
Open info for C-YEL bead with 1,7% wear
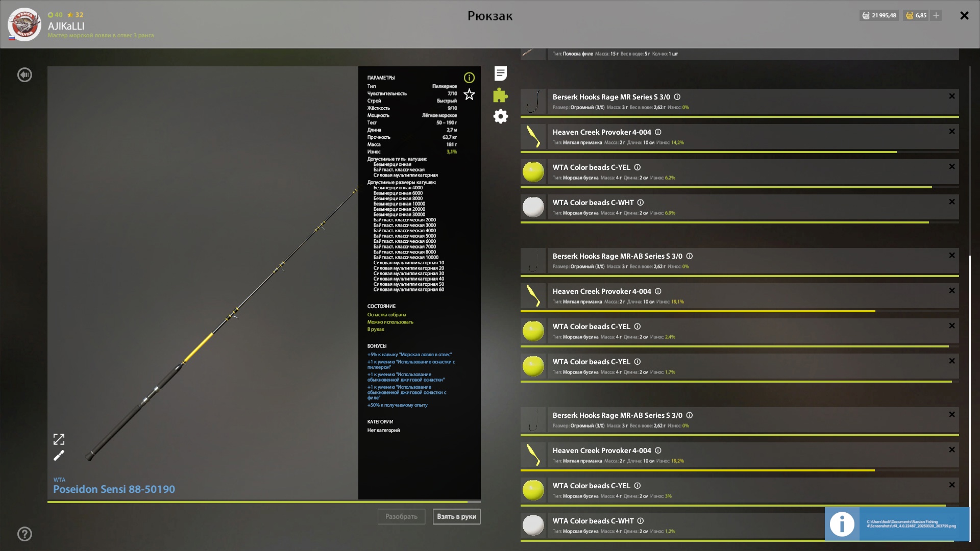[638, 362]
